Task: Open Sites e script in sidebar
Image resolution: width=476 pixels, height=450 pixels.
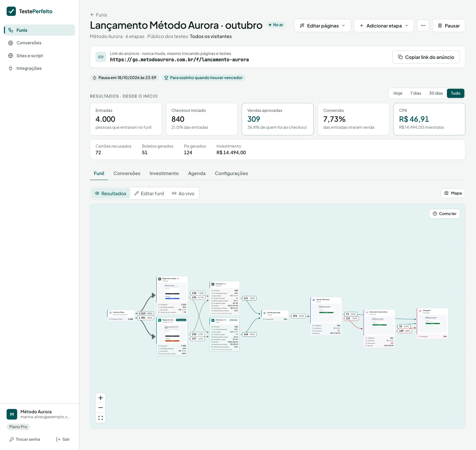Action: click(x=40, y=56)
